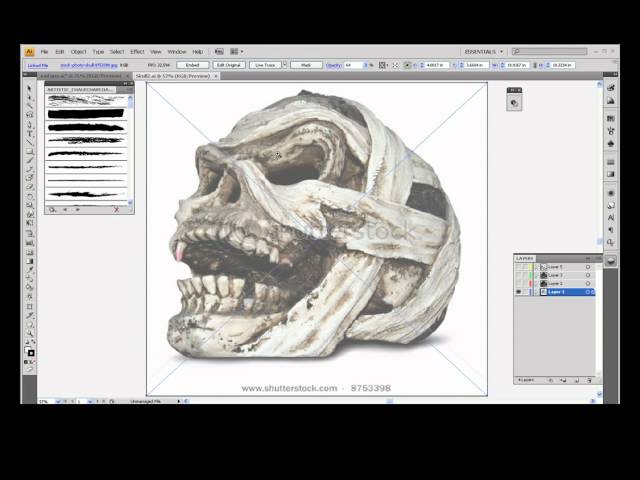
Task: Click the Embed button
Action: 192,65
